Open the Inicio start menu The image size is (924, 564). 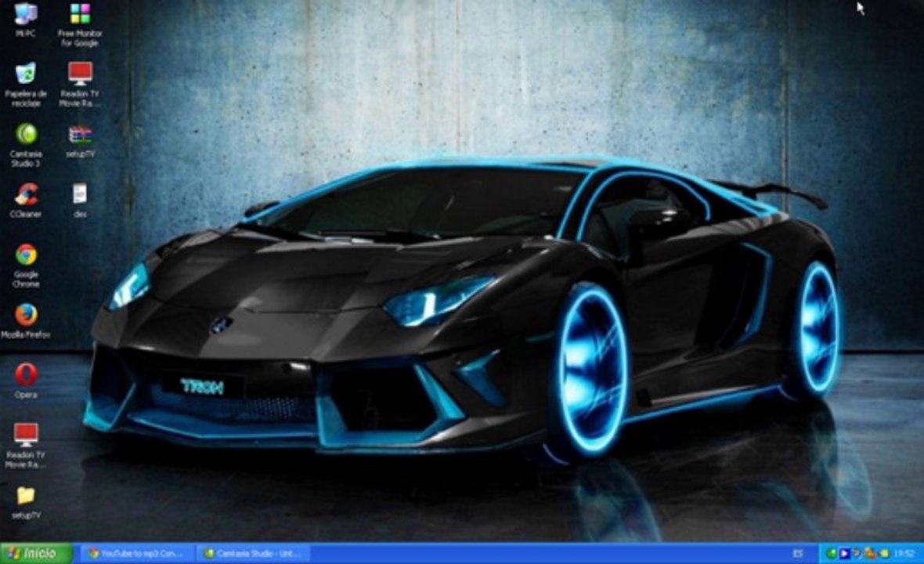tap(36, 553)
